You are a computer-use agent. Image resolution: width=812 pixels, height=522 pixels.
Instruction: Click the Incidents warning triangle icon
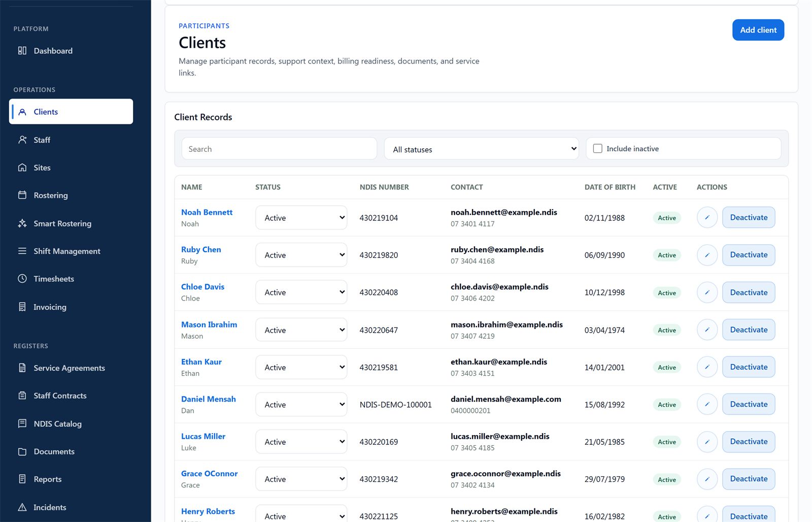(22, 507)
